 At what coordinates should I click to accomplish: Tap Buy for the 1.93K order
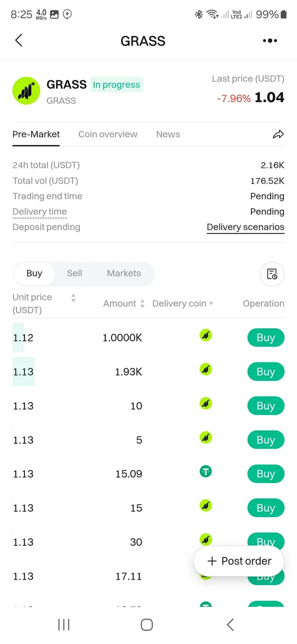point(266,372)
